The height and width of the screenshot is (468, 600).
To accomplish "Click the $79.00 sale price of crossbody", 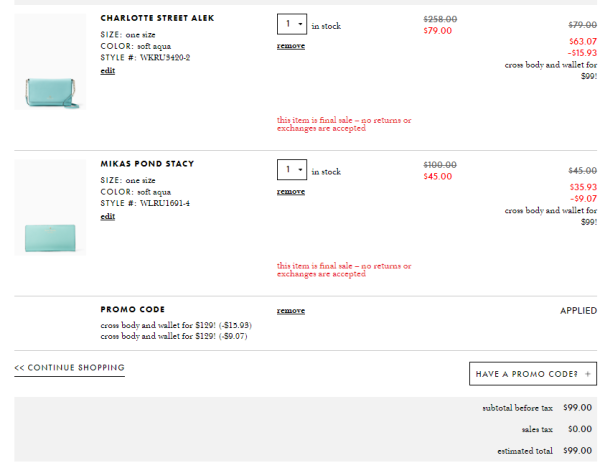I will 438,31.
